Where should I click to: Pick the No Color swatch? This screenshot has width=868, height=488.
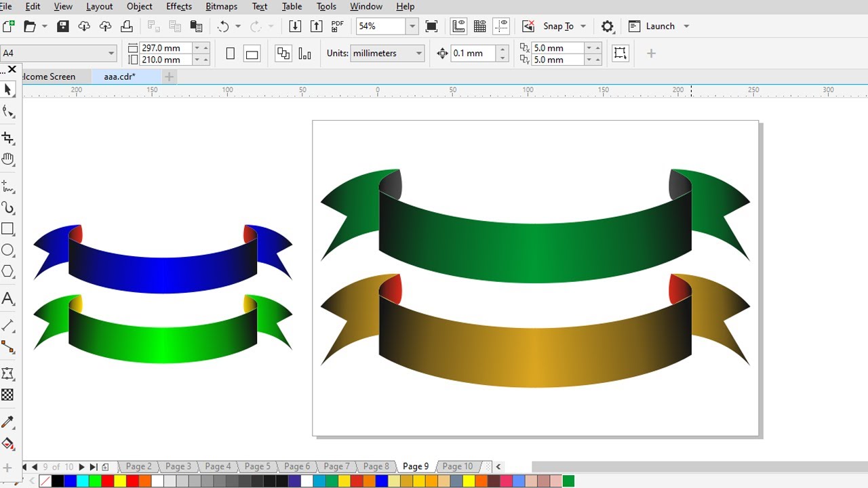click(45, 481)
